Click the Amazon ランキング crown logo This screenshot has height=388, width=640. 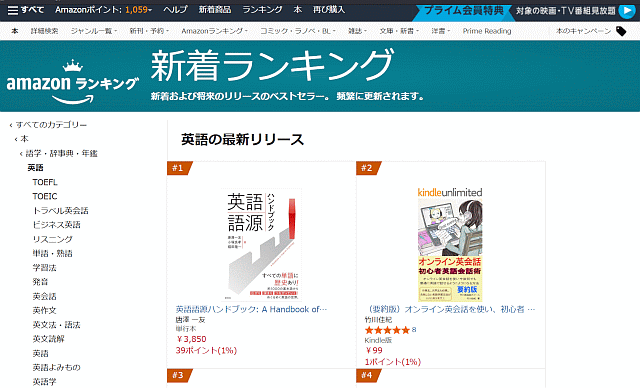(73, 82)
